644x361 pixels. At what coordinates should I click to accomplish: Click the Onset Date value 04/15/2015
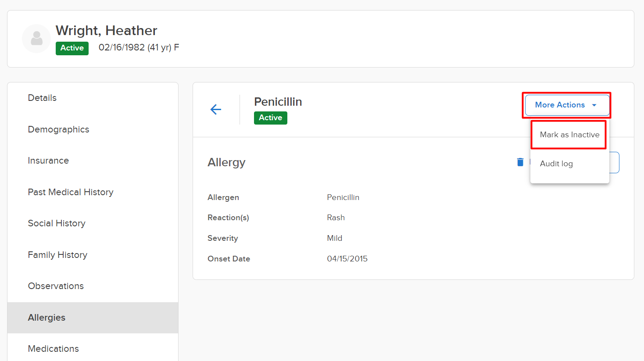(x=347, y=259)
